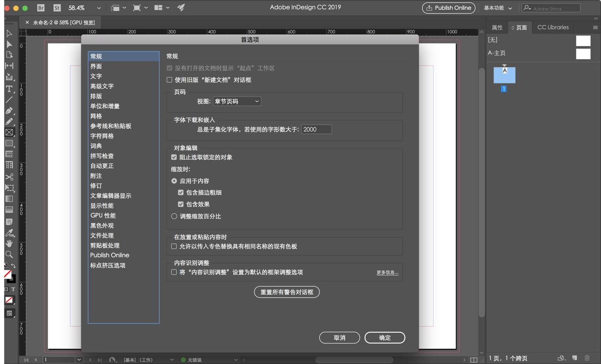Open the zoom level 58.4% dropdown
601x364 pixels.
99,8
